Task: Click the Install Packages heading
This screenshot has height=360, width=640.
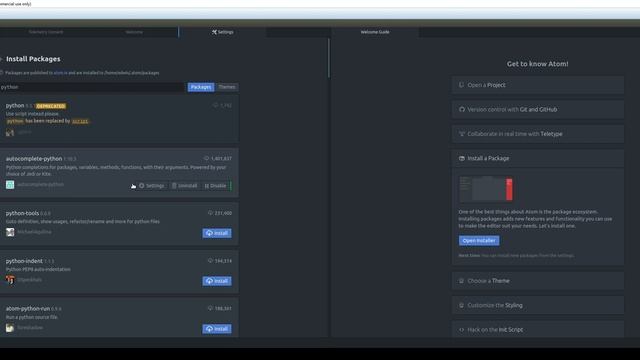Action: (33, 59)
